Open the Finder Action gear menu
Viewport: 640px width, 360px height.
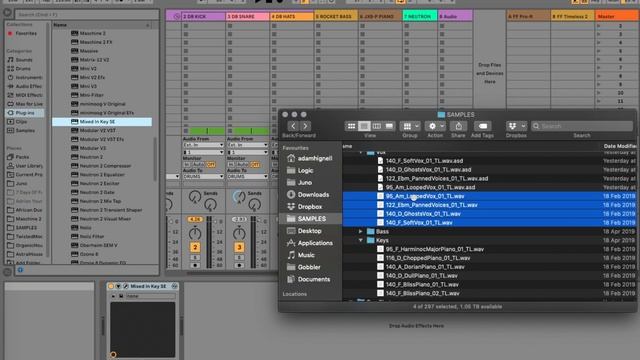(435, 126)
